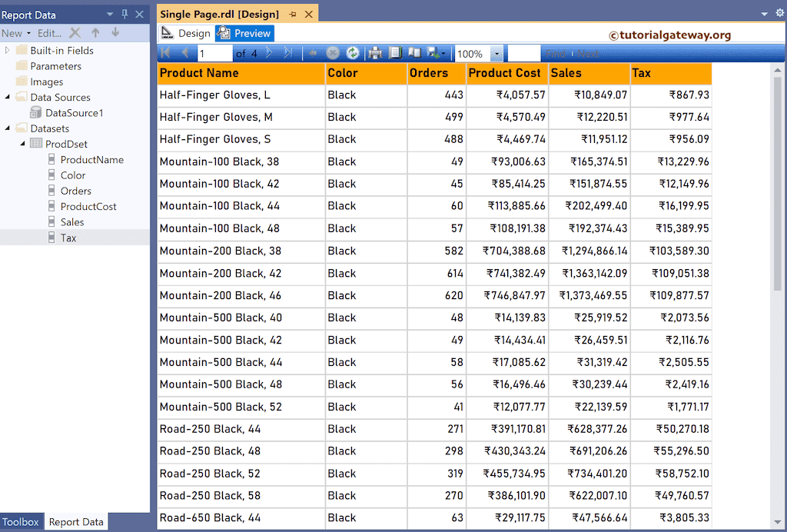This screenshot has height=532, width=787.
Task: Select the Toolbox tab at bottom left
Action: pyautogui.click(x=21, y=522)
